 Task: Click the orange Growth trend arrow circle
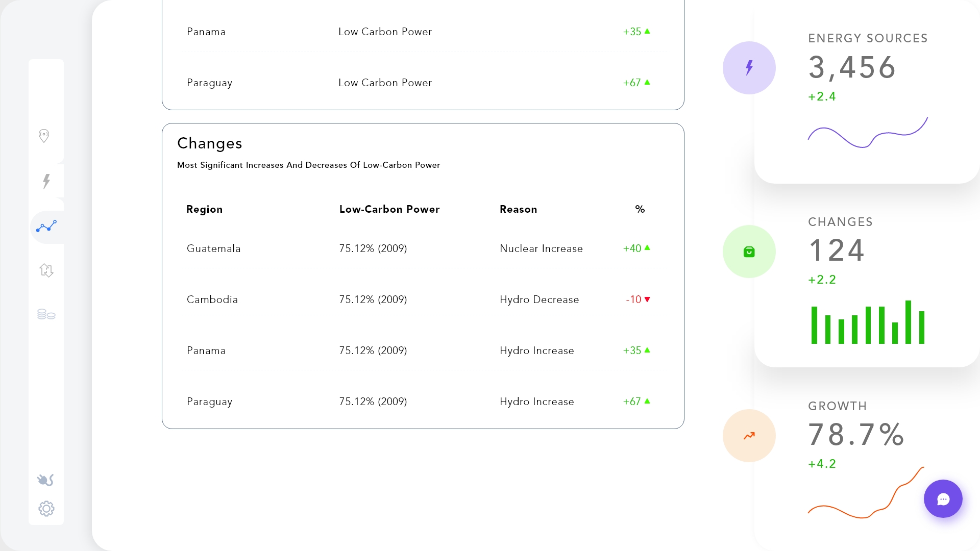pos(749,436)
